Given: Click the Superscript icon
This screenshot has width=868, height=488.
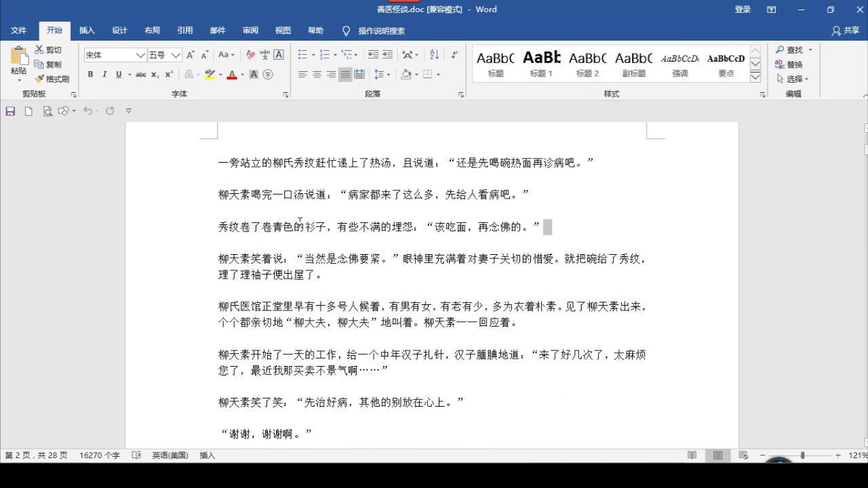Looking at the screenshot, I should 170,74.
